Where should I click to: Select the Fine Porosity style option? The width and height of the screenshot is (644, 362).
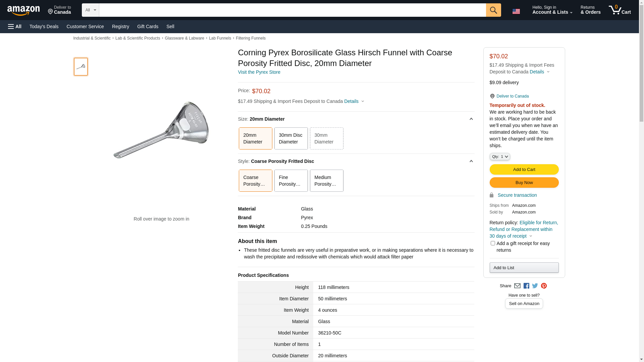point(291,181)
